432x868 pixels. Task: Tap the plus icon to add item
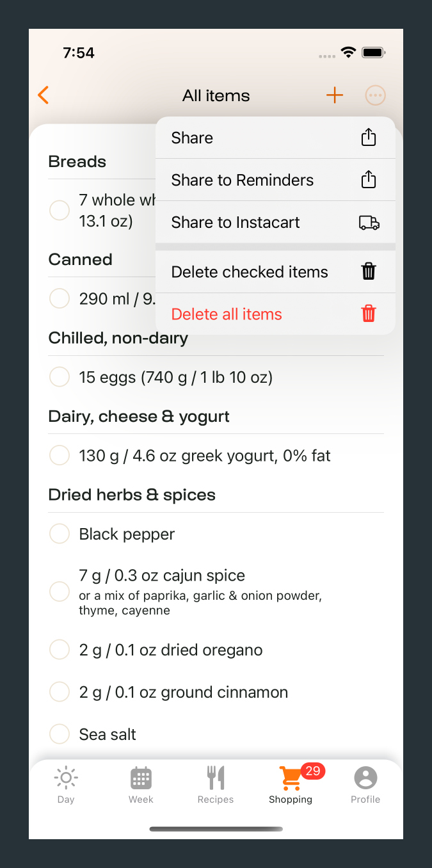335,96
